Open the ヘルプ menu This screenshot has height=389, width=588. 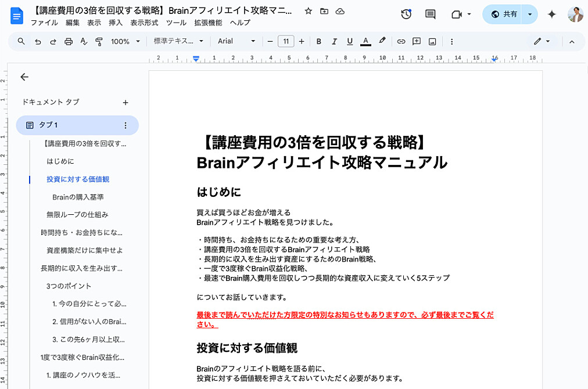240,23
